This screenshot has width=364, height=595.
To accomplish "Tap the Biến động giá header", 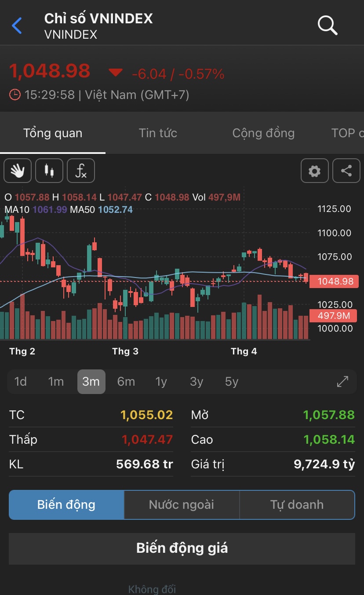I will pos(182,548).
